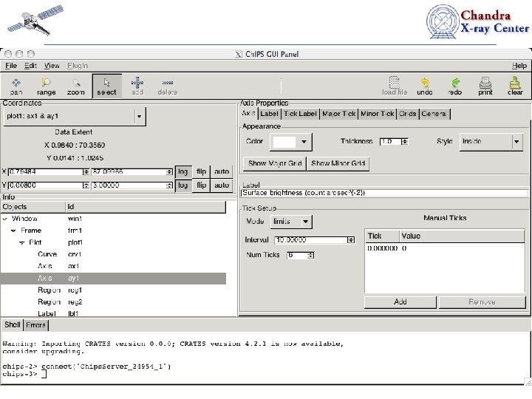Switch to the Grids tab

tap(407, 114)
